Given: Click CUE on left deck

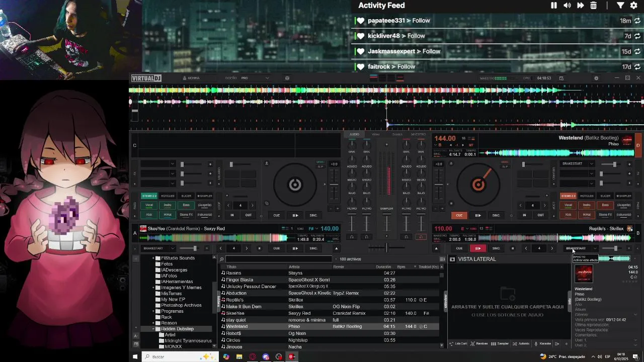Looking at the screenshot, I should pos(277,215).
